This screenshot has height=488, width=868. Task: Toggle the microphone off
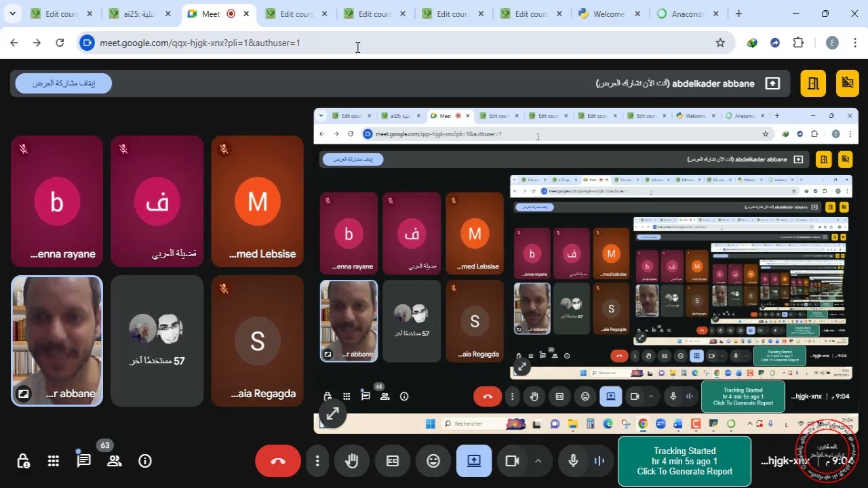pyautogui.click(x=573, y=461)
